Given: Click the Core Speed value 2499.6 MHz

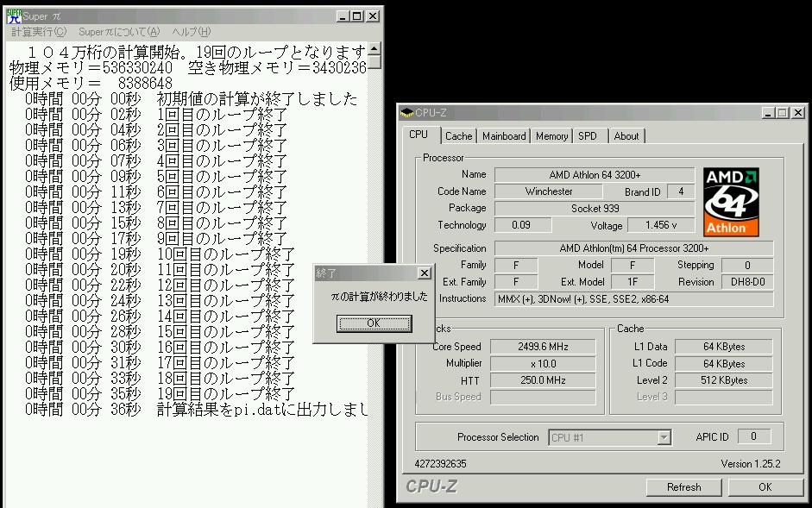Looking at the screenshot, I should click(543, 347).
